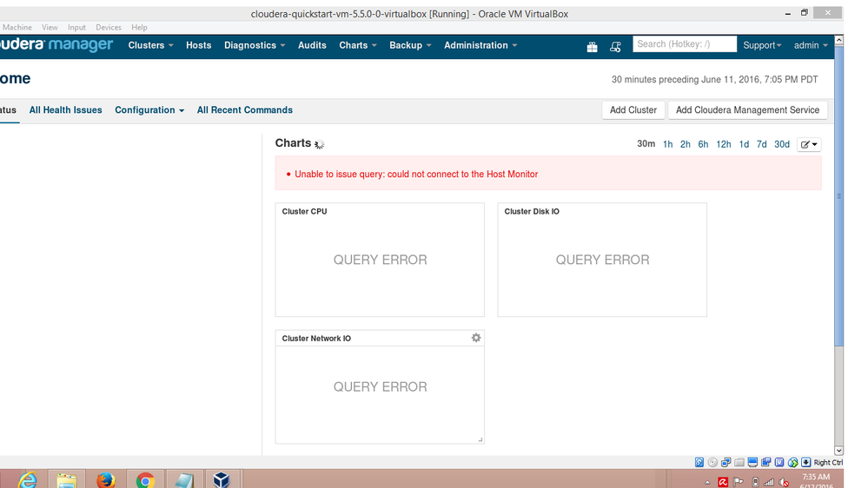Click the Add Cluster button
Viewport: 868px width, 488px height.
(633, 110)
